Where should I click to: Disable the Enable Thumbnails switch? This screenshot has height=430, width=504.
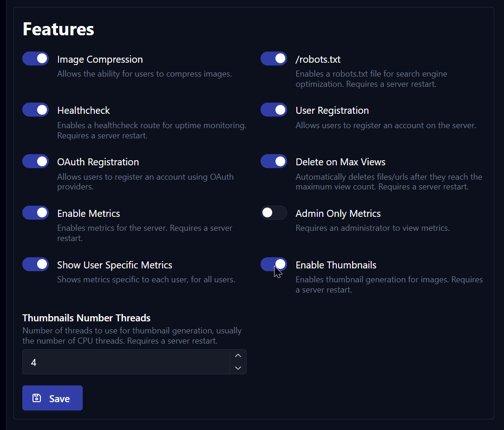click(274, 264)
